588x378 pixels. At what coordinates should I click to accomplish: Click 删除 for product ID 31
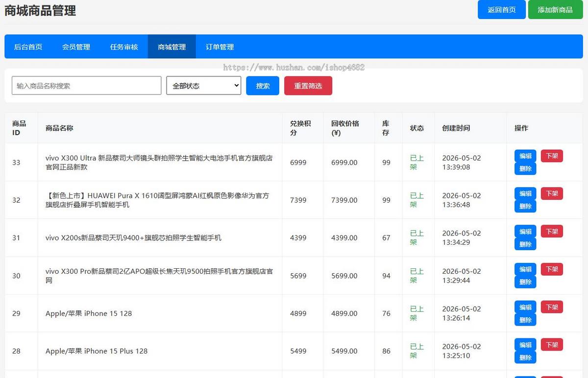coord(525,244)
